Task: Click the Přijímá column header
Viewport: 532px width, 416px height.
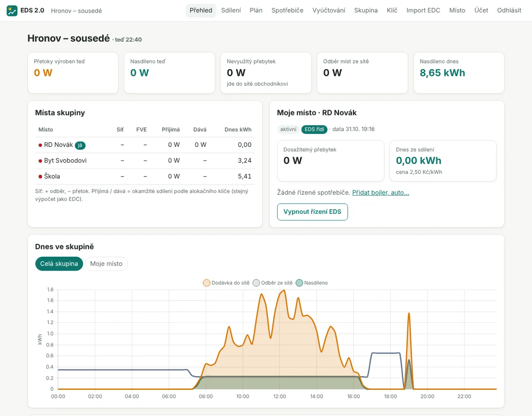Action: click(x=171, y=130)
